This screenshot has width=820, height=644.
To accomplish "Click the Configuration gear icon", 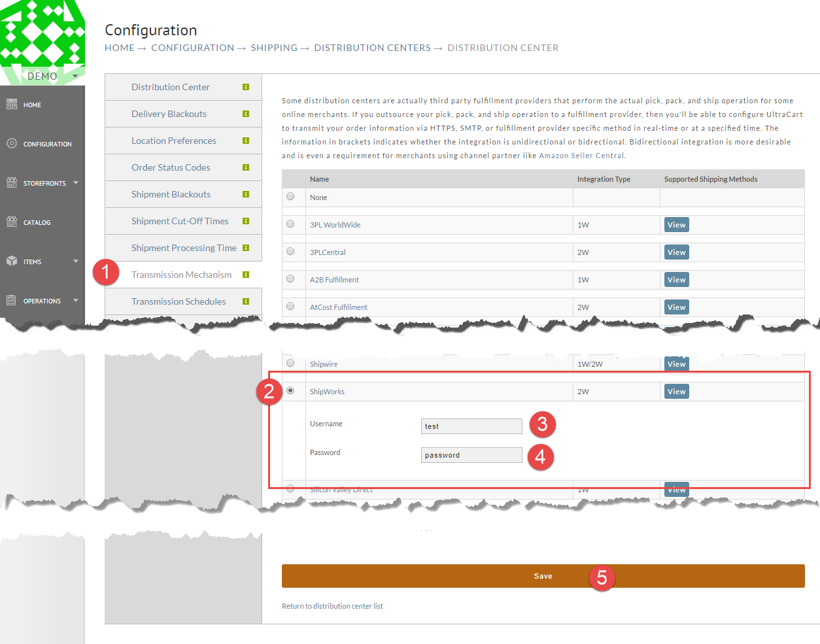I will point(12,143).
